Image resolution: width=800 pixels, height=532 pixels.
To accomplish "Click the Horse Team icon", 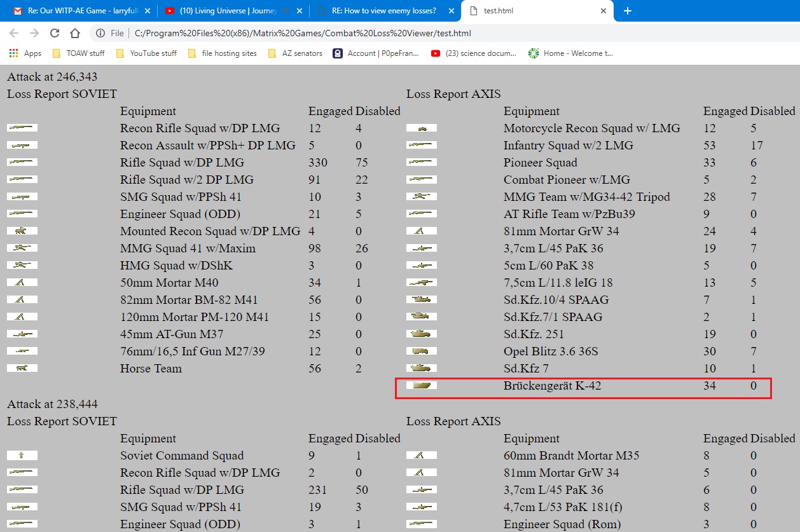I will (22, 368).
